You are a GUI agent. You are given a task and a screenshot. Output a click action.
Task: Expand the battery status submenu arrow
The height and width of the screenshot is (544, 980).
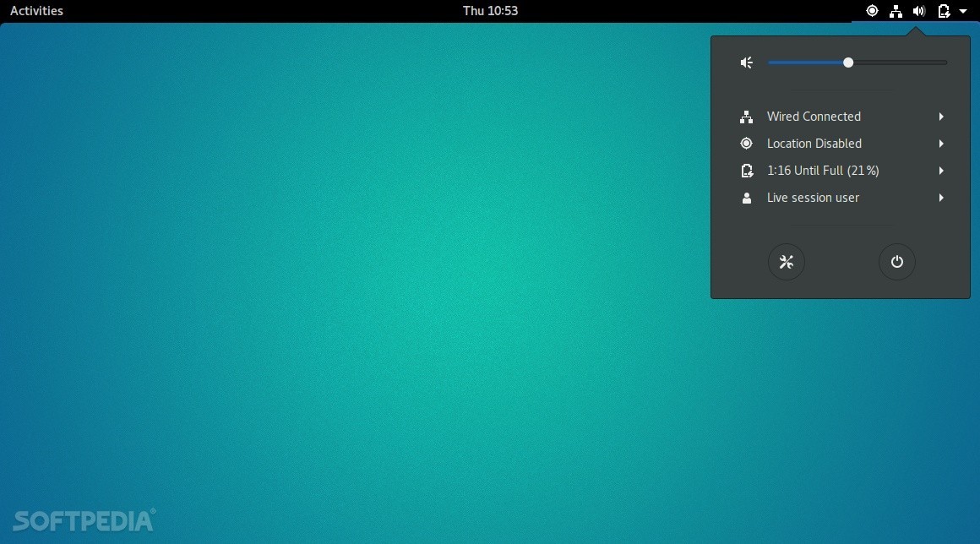941,171
